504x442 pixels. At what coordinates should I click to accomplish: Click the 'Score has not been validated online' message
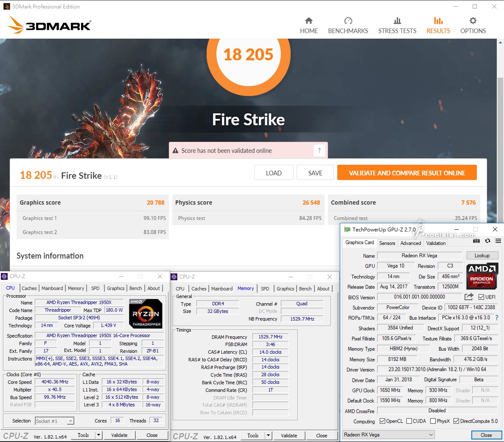(227, 151)
